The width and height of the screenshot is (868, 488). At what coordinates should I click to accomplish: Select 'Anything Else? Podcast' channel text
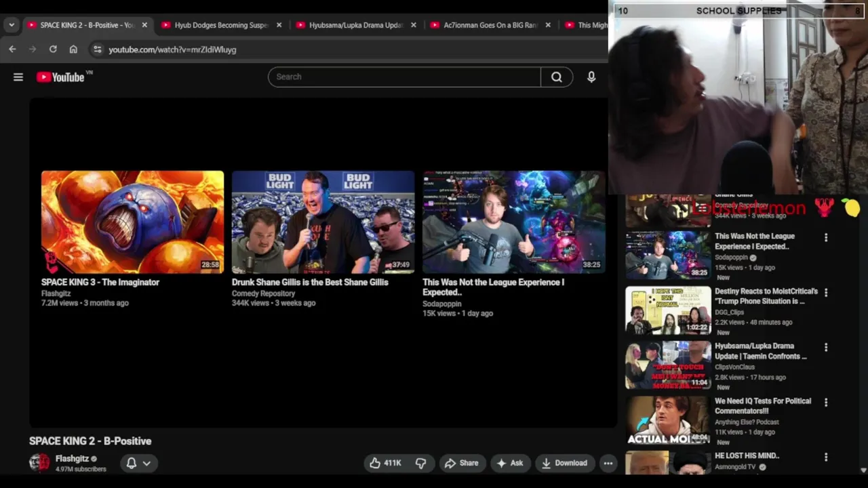pos(747,422)
